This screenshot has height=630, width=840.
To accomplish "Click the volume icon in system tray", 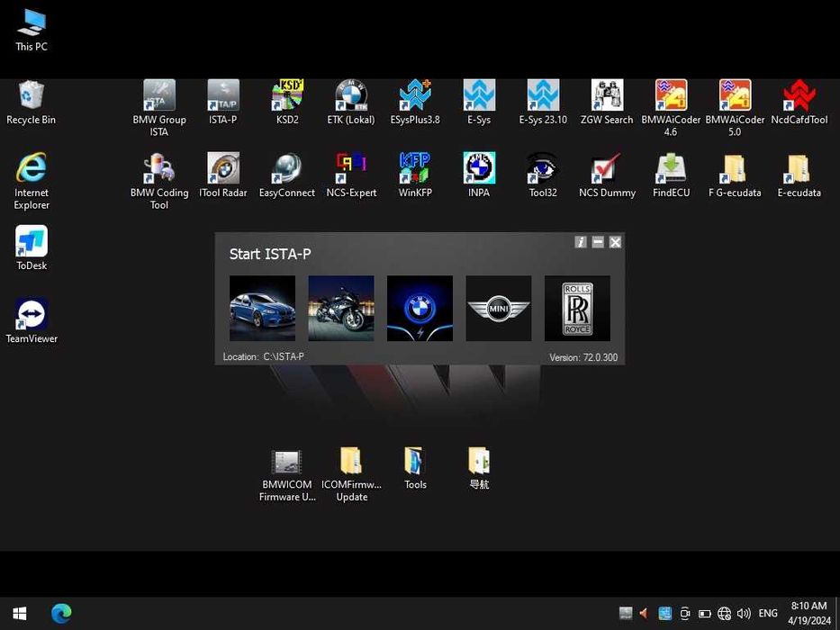I will [744, 614].
